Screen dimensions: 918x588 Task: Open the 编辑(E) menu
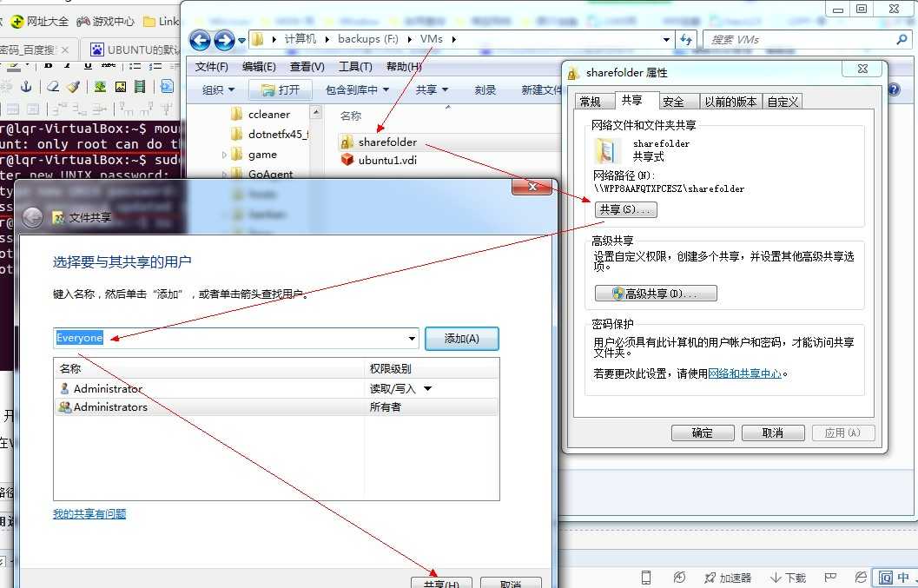(x=259, y=67)
